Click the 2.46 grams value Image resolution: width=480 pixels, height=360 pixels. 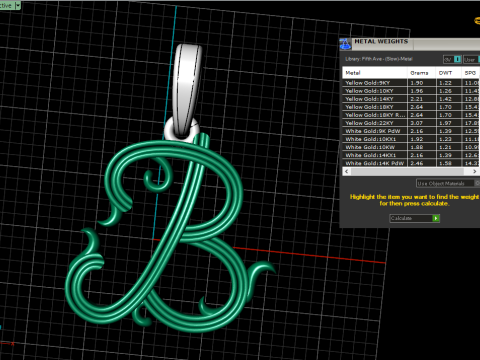click(x=417, y=163)
